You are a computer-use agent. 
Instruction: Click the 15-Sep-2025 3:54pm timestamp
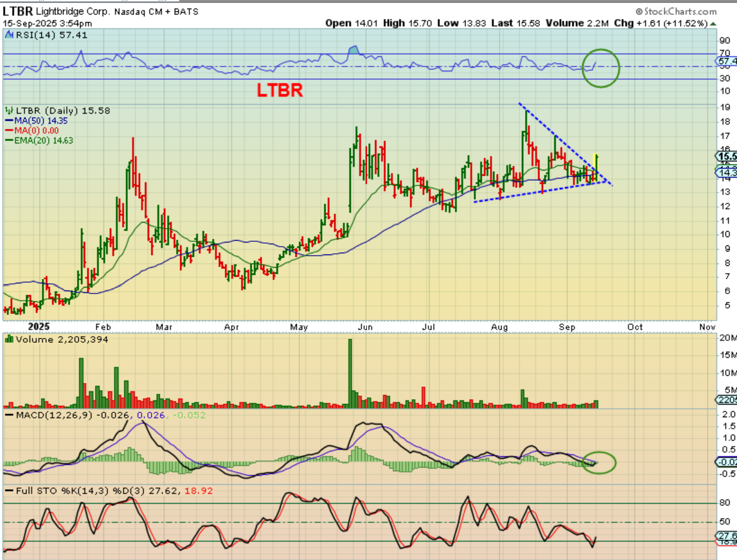pyautogui.click(x=48, y=23)
